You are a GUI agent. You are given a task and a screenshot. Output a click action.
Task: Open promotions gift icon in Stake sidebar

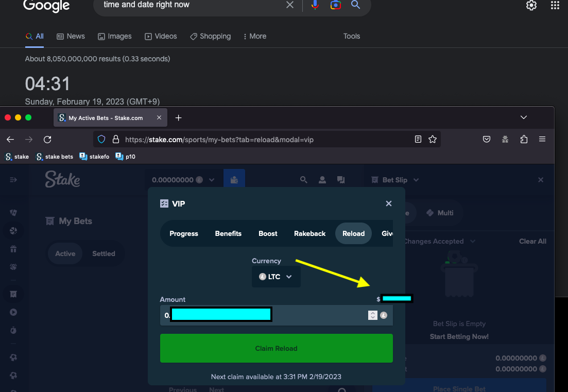(x=13, y=249)
